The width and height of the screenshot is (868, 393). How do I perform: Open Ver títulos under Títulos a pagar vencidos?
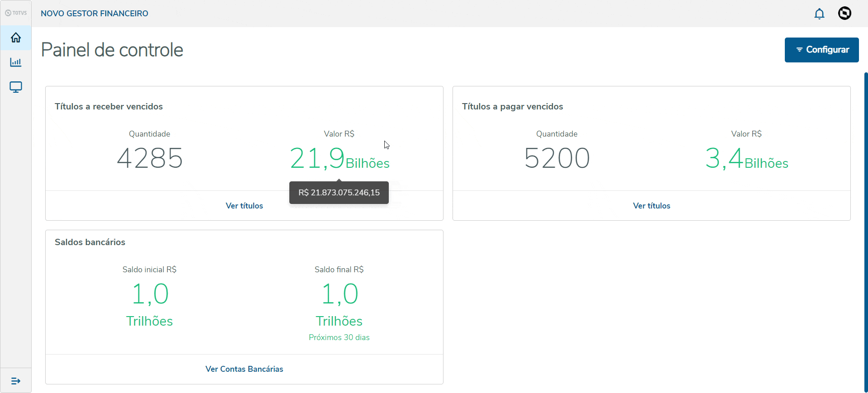(651, 206)
